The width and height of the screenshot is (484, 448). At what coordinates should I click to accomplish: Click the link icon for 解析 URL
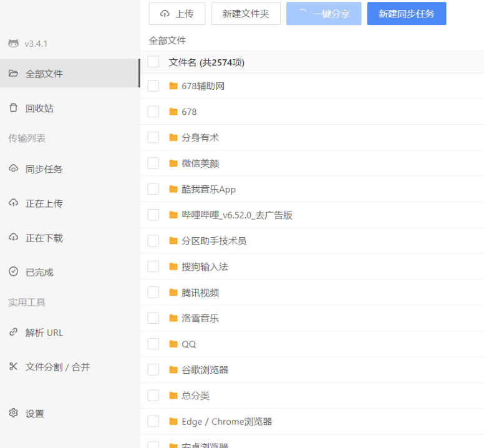click(x=13, y=333)
